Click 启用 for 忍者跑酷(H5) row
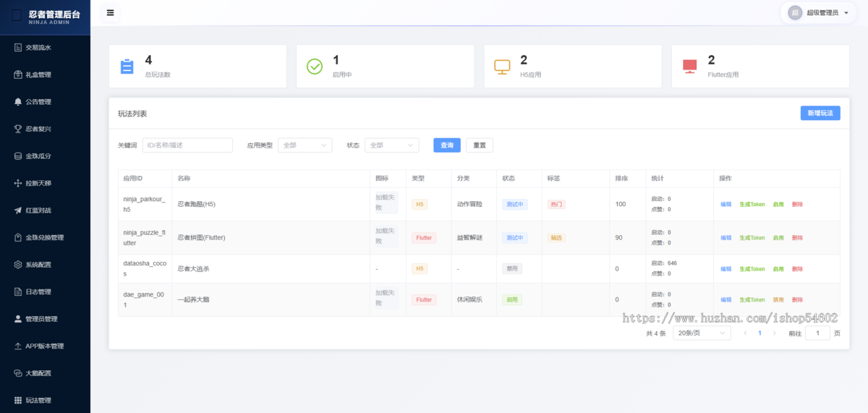Screen dimensions: 868x413 pos(778,204)
